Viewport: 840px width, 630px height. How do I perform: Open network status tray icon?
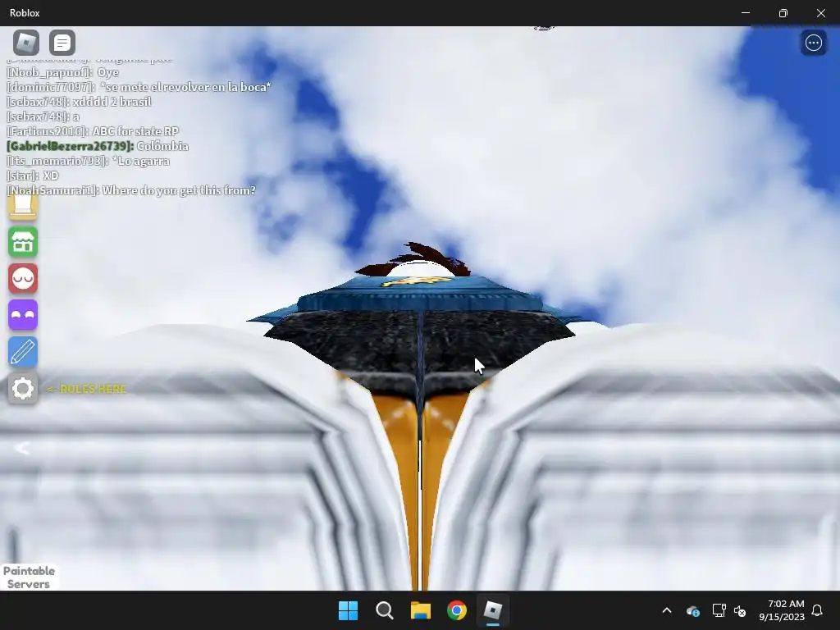[719, 610]
